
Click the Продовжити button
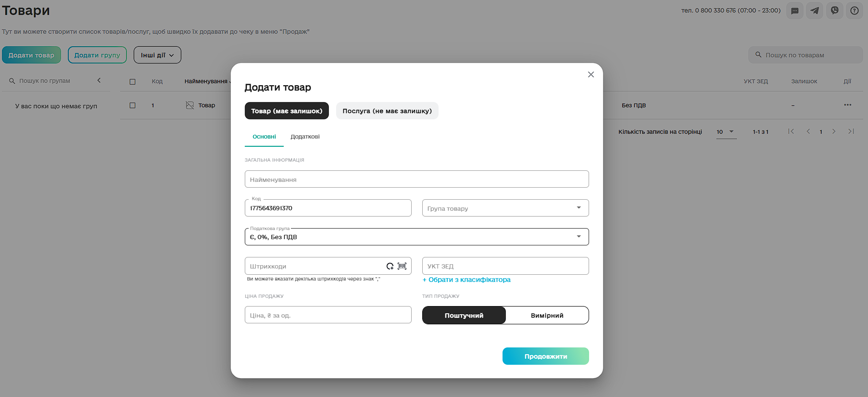tap(545, 357)
